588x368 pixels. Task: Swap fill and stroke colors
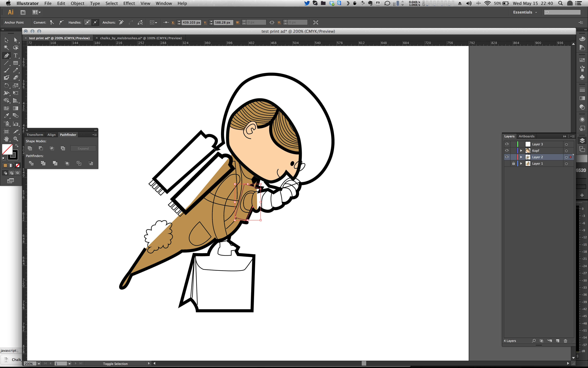[x=17, y=146]
